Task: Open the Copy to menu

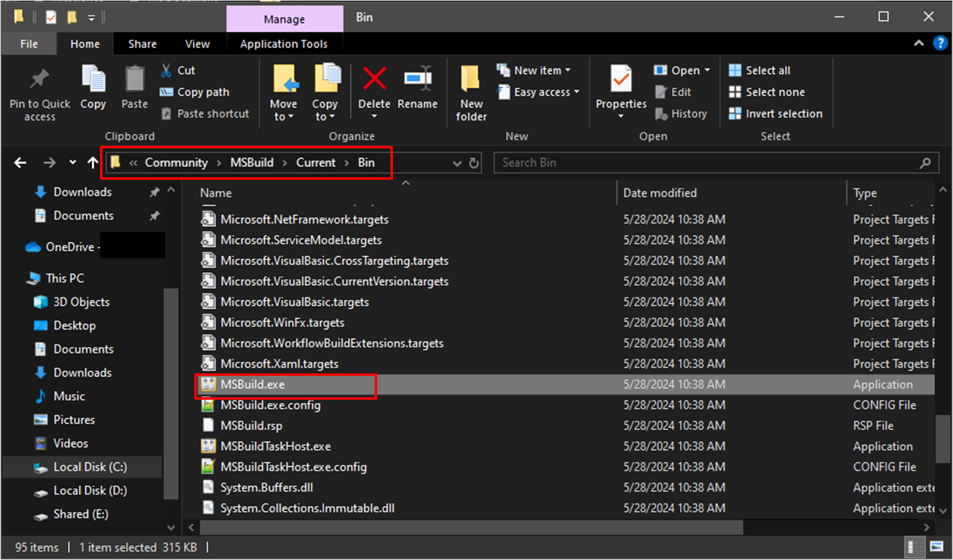Action: [x=325, y=92]
